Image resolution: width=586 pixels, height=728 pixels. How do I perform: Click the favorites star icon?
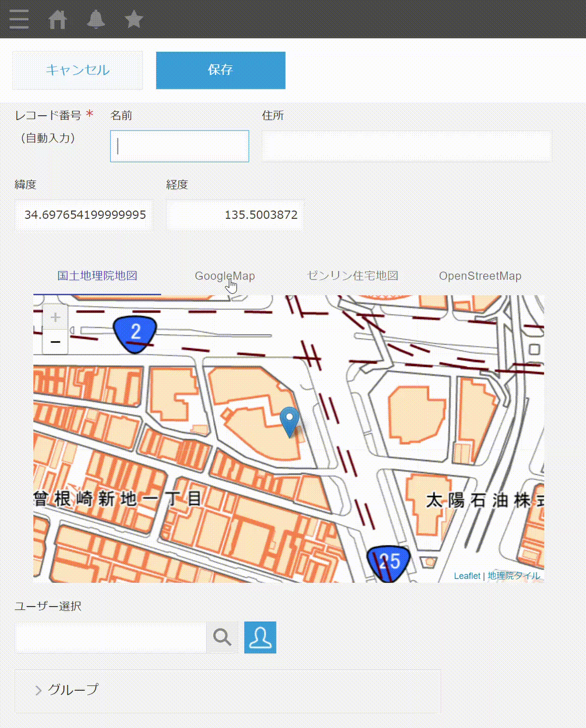tap(134, 19)
